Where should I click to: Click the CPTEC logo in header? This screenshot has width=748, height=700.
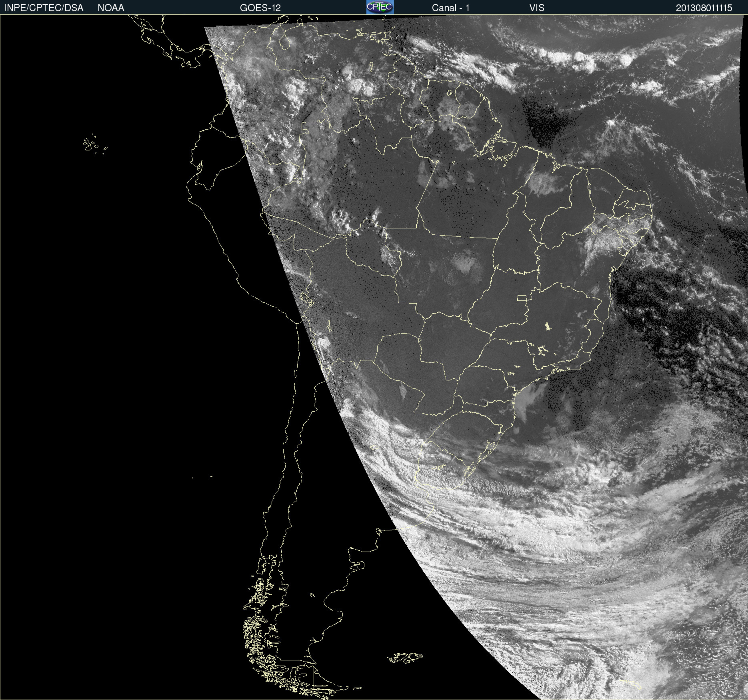pyautogui.click(x=380, y=7)
